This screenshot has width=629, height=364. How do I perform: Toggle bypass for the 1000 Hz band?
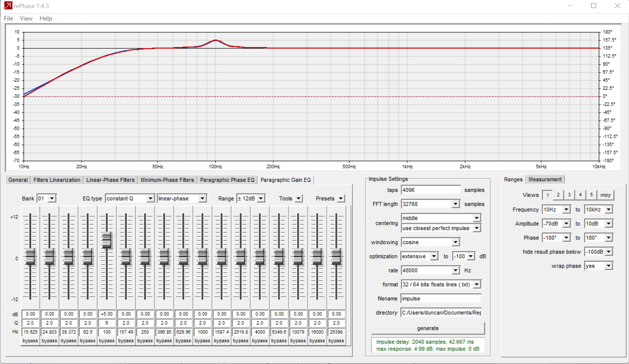point(202,341)
